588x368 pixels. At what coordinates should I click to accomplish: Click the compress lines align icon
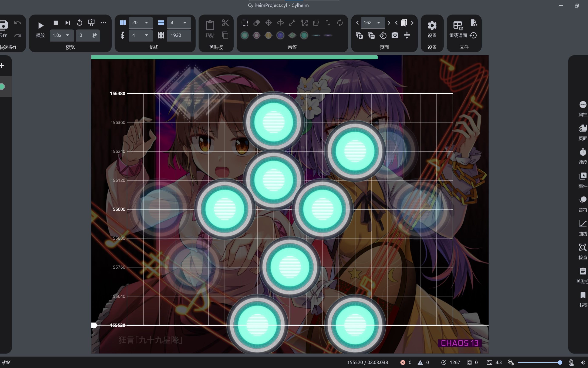pos(407,35)
